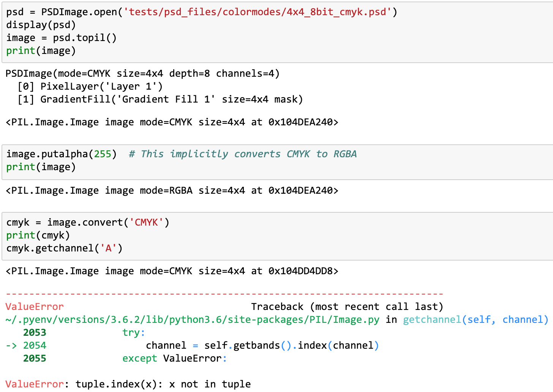Click the ValueError traceback header
Screen dimensions: 553x392
point(34,307)
